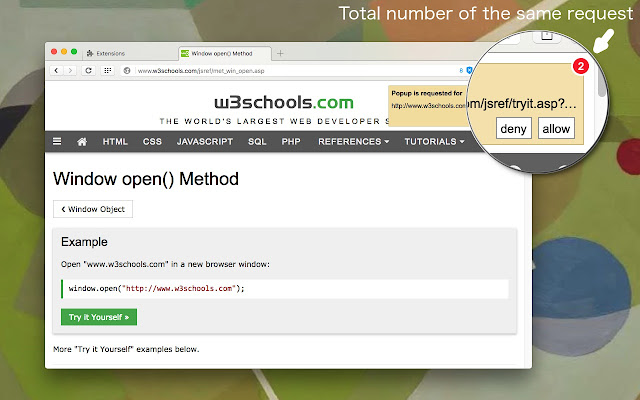Open the CSS menu item
This screenshot has width=640, height=400.
[152, 142]
